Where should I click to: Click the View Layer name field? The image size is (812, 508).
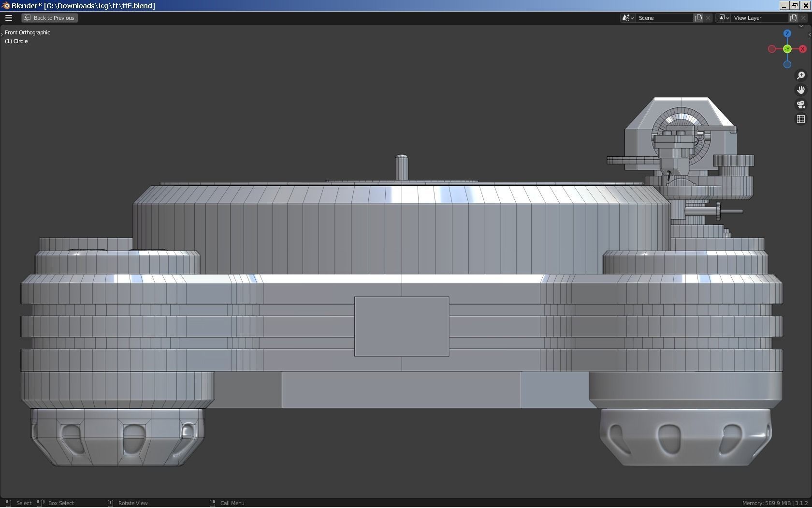coord(760,18)
